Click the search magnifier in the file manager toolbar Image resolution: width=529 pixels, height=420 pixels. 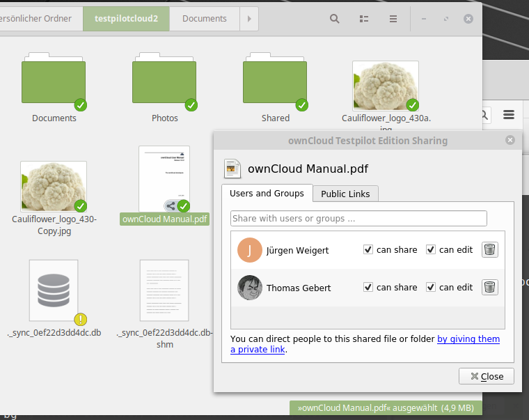[334, 19]
